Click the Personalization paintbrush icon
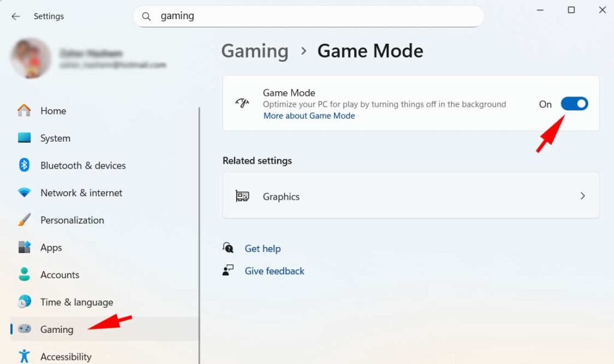Screen dimensions: 614x364 [x=24, y=220]
